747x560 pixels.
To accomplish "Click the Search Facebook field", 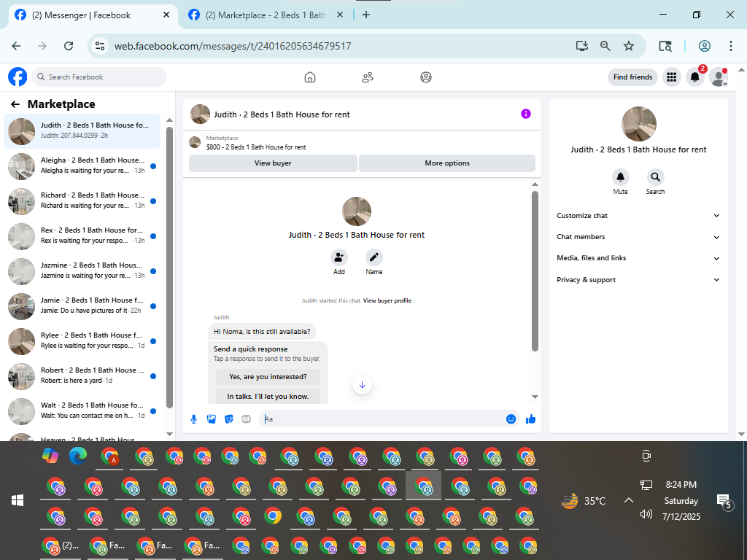I will pos(99,77).
